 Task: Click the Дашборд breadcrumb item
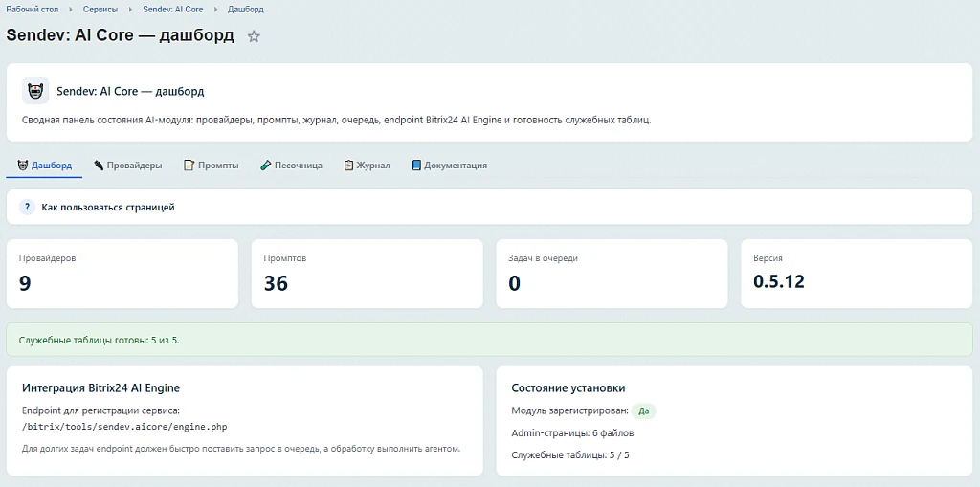pos(246,10)
